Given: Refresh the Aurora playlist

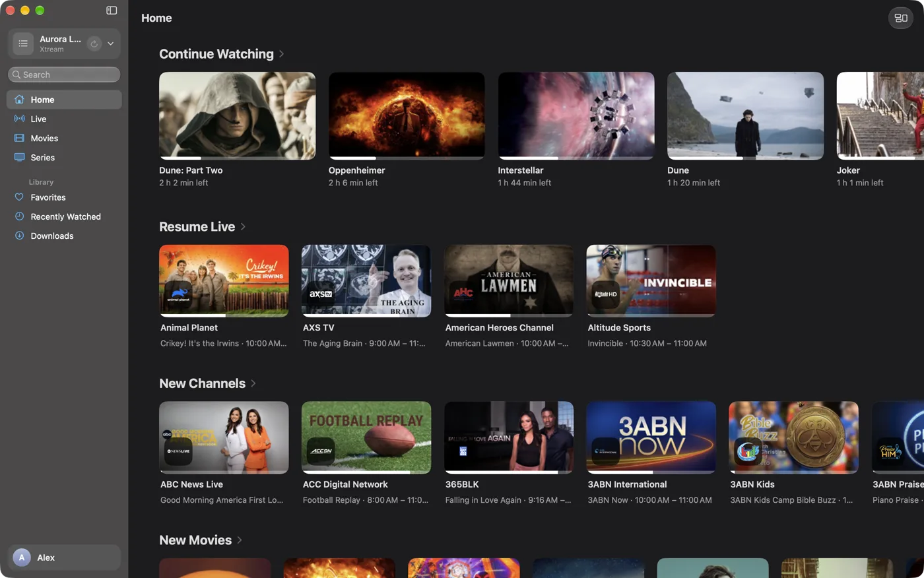Looking at the screenshot, I should point(94,44).
